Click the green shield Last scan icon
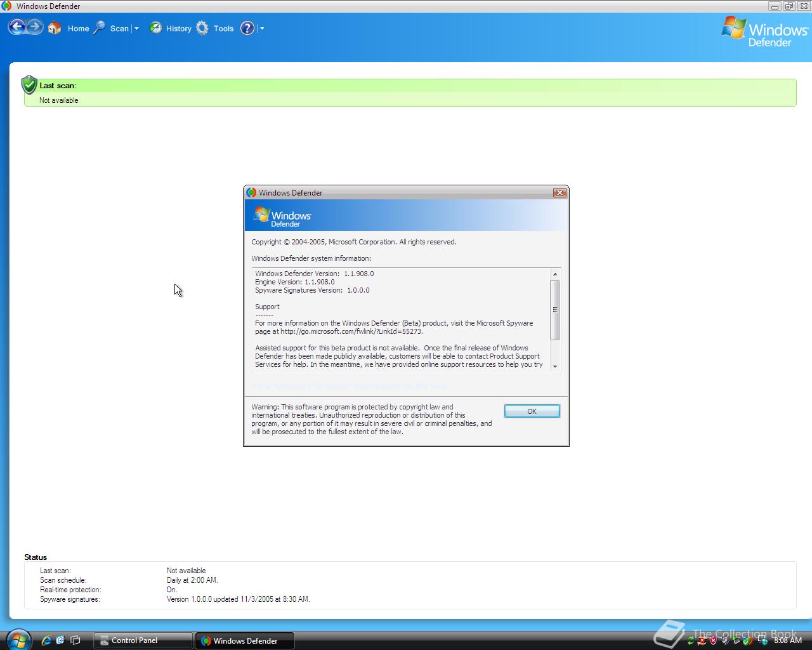Screen dimensions: 812x650 click(x=29, y=84)
